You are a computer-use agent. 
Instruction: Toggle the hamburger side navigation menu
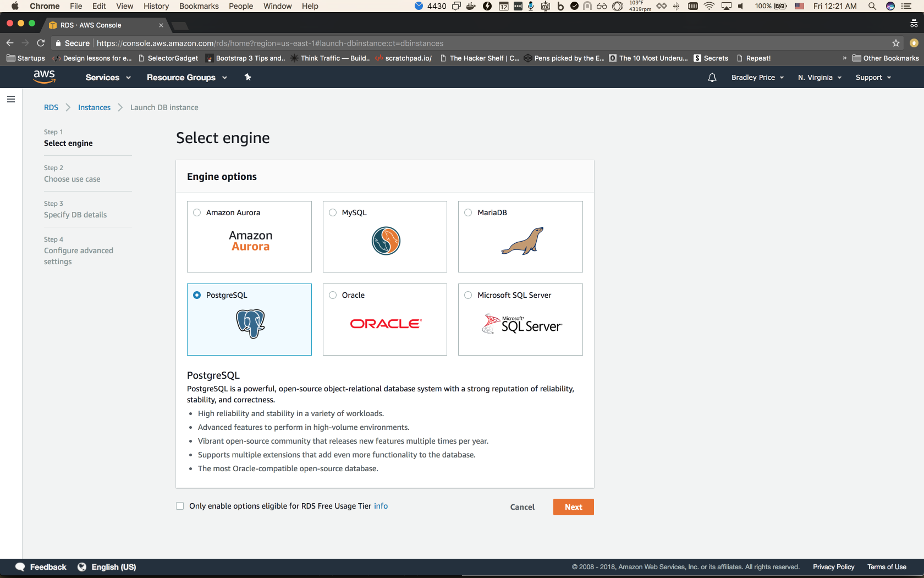point(11,99)
